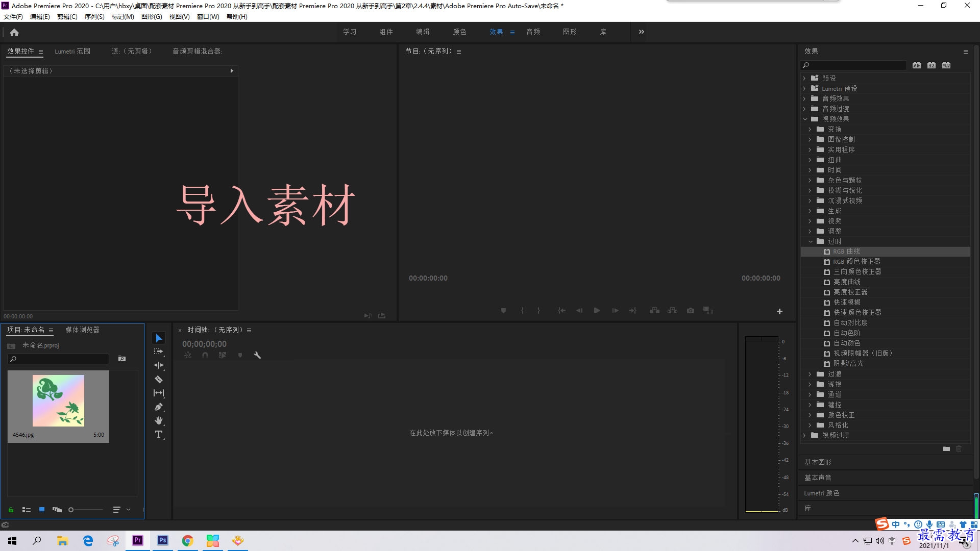Select the Track Select Forward tool
Screen dimensions: 980x551
[x=159, y=352]
